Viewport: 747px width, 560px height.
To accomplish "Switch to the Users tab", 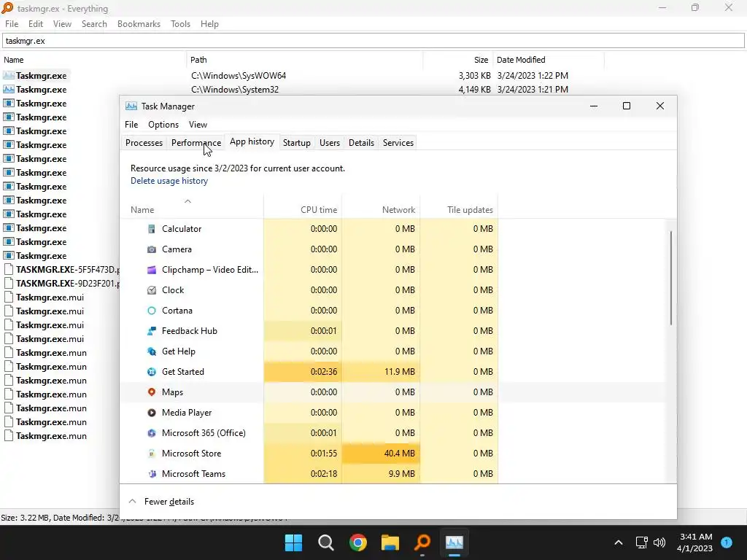I will (330, 143).
